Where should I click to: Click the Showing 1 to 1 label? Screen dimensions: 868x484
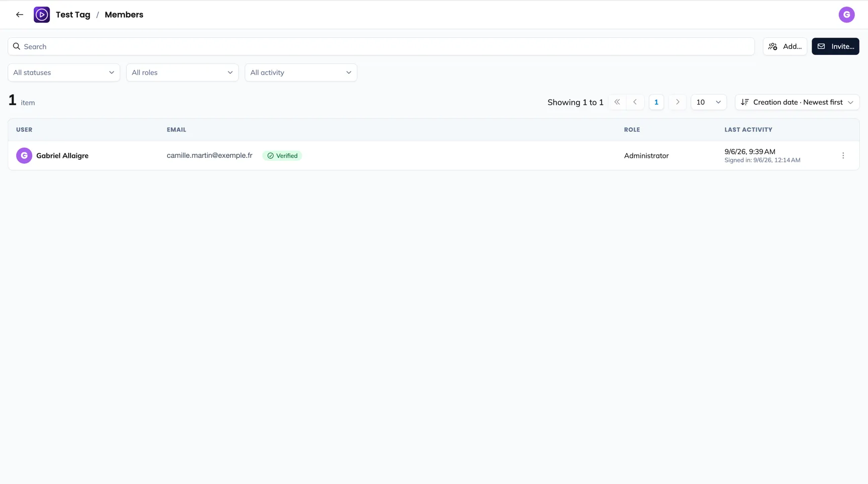[x=575, y=102]
